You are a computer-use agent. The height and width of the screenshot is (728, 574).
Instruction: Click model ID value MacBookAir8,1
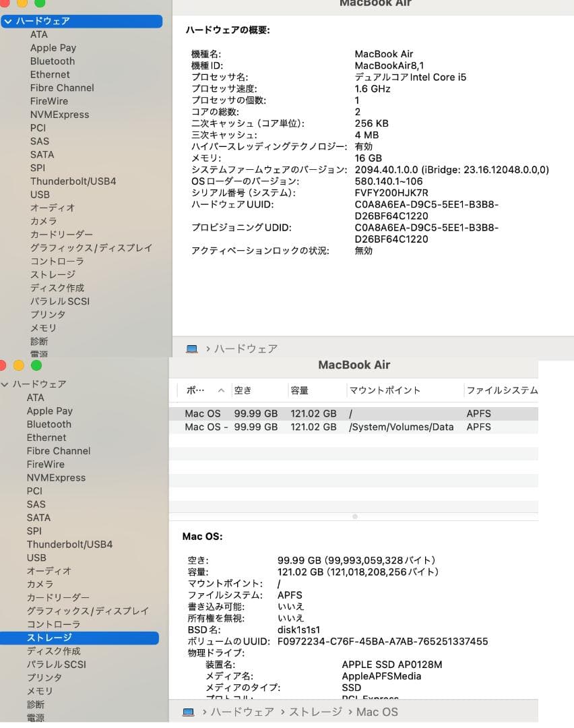[389, 66]
